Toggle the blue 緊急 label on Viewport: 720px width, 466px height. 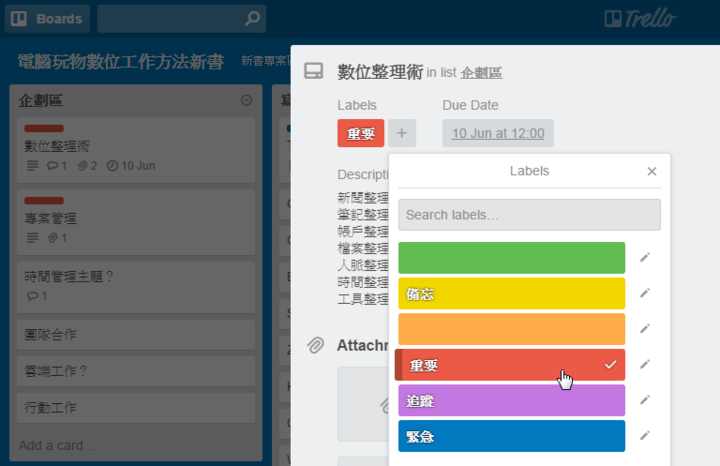(511, 436)
